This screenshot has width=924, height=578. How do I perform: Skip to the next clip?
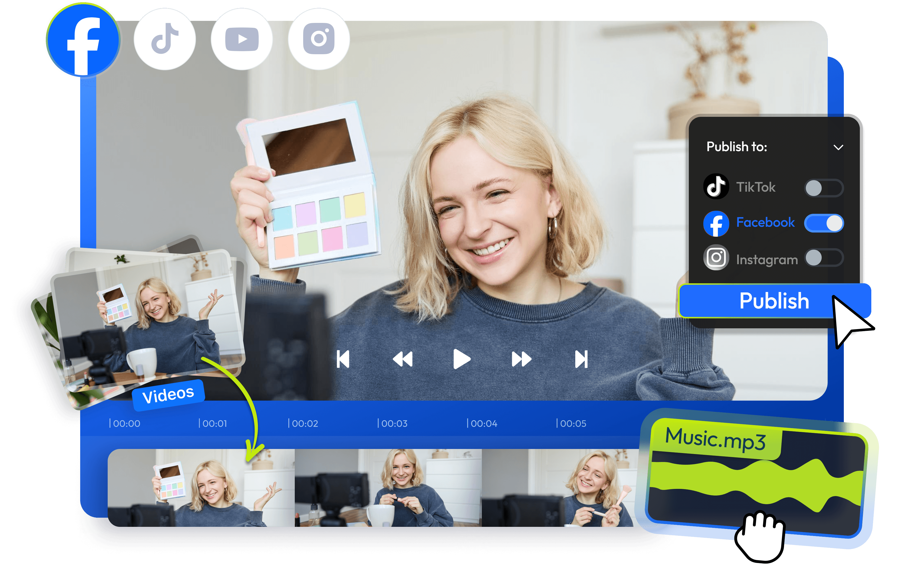click(x=581, y=359)
